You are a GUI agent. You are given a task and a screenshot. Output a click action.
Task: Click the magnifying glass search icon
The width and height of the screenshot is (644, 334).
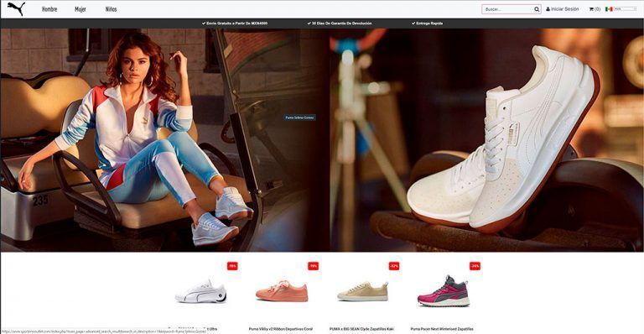pyautogui.click(x=537, y=9)
